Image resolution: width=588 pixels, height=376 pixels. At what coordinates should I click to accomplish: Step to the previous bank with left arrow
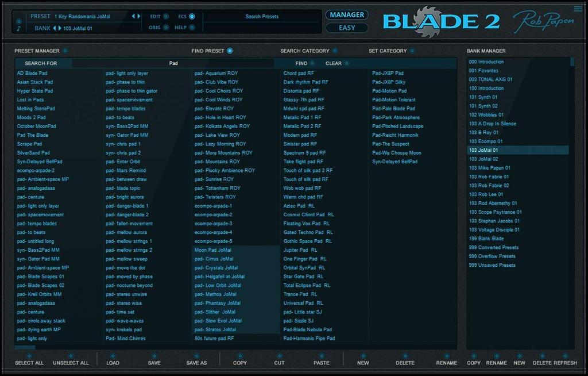pyautogui.click(x=55, y=28)
